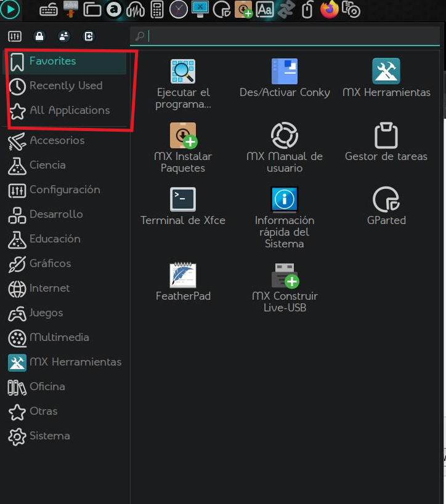Open MX Herramientas from the favorites grid
446x504 pixels.
pos(386,78)
